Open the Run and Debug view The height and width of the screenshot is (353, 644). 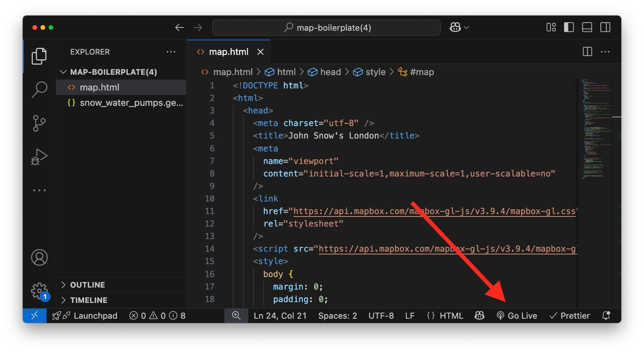click(39, 157)
